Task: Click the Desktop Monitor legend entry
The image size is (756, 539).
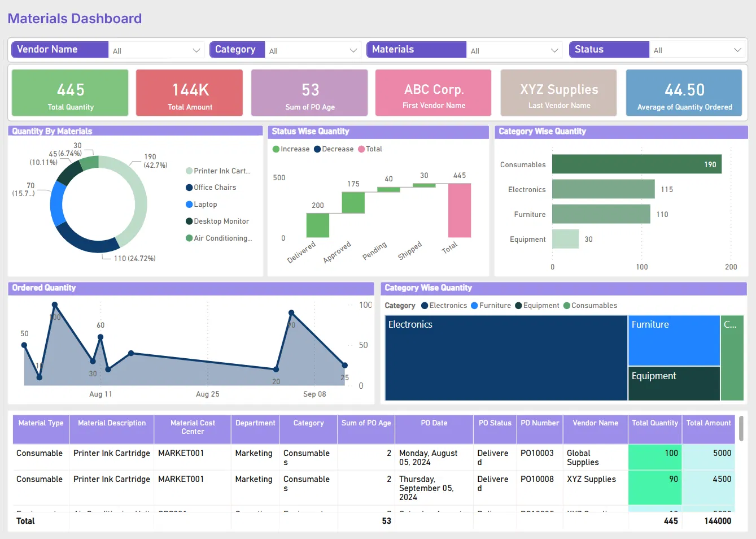Action: click(221, 221)
